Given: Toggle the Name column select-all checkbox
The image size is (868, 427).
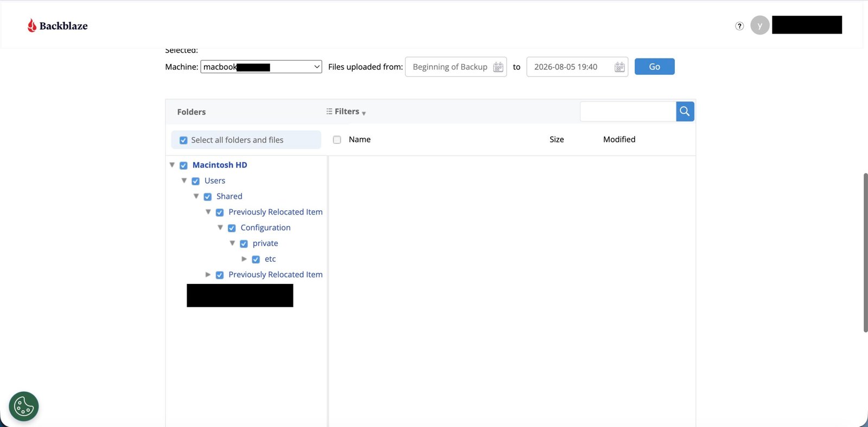Looking at the screenshot, I should (x=337, y=140).
